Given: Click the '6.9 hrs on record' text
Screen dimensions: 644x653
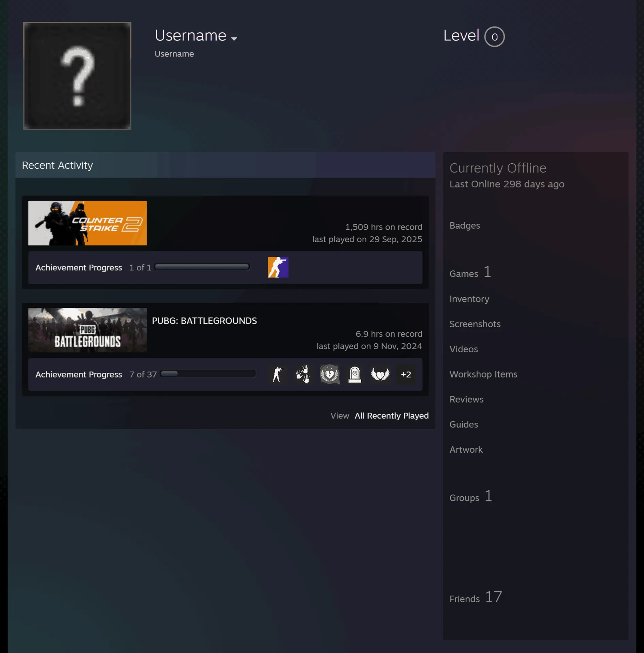Looking at the screenshot, I should pos(389,334).
